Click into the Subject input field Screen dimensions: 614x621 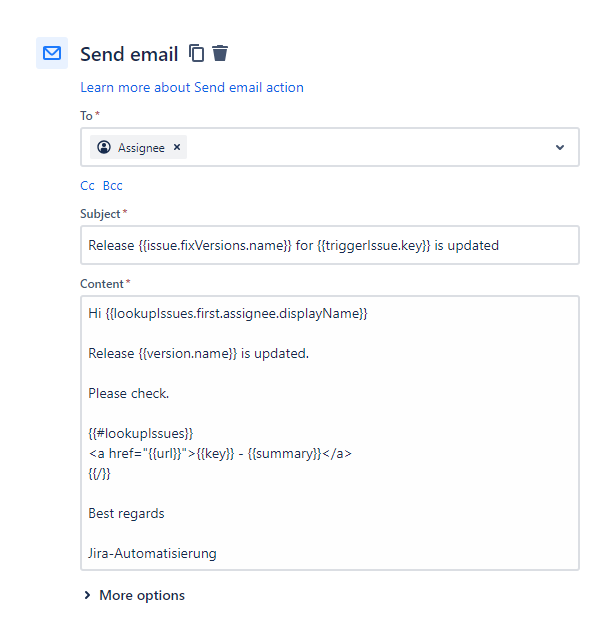tap(330, 245)
